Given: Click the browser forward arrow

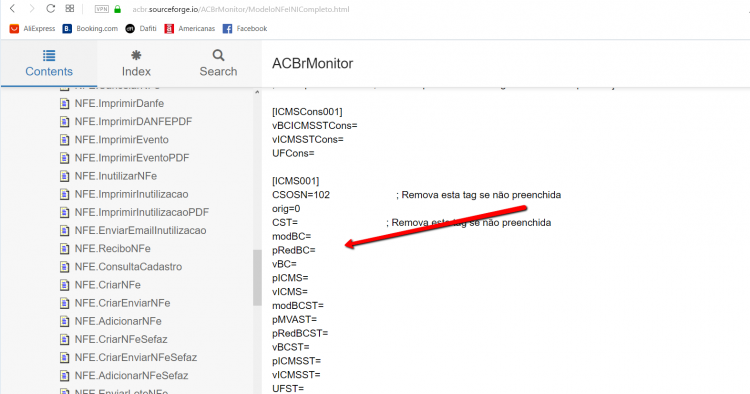Looking at the screenshot, I should pos(32,9).
